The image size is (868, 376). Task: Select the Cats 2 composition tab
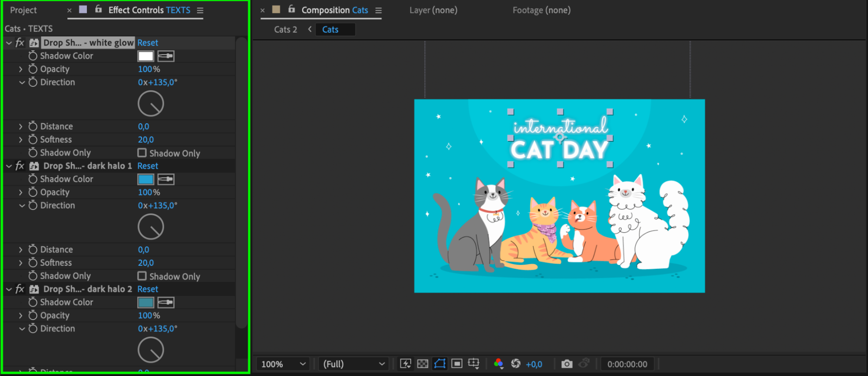285,29
